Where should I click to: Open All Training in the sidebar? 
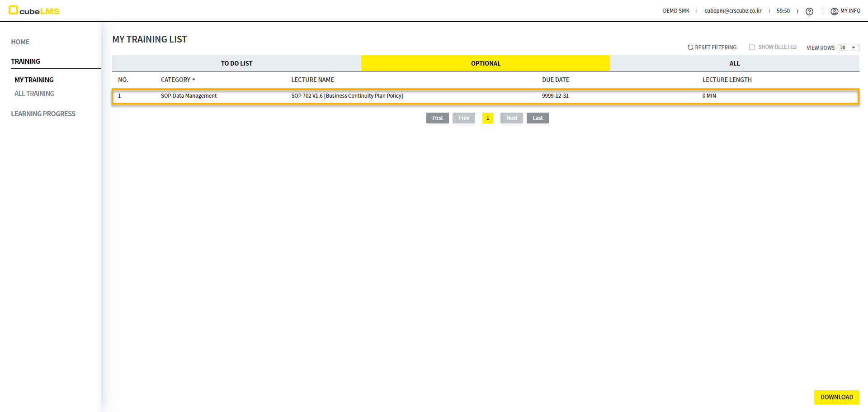tap(34, 94)
